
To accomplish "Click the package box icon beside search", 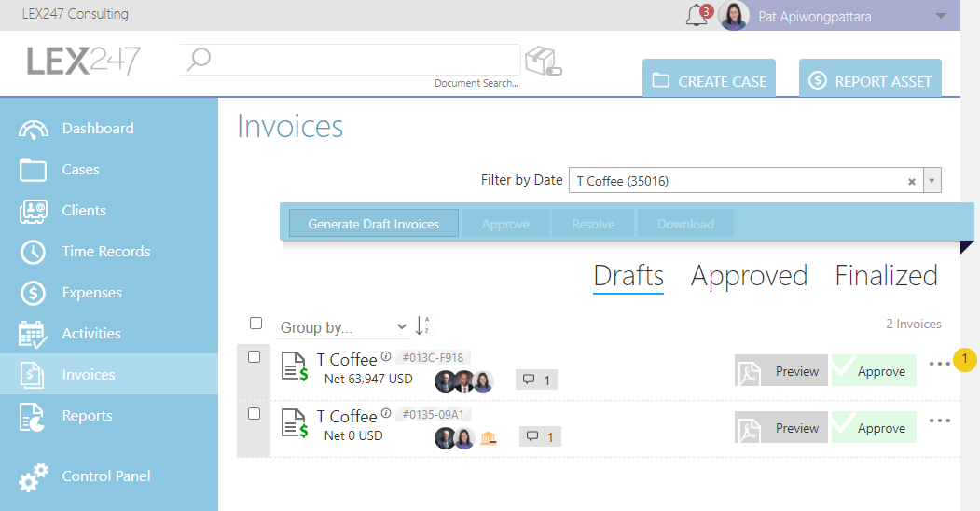I will click(x=543, y=62).
